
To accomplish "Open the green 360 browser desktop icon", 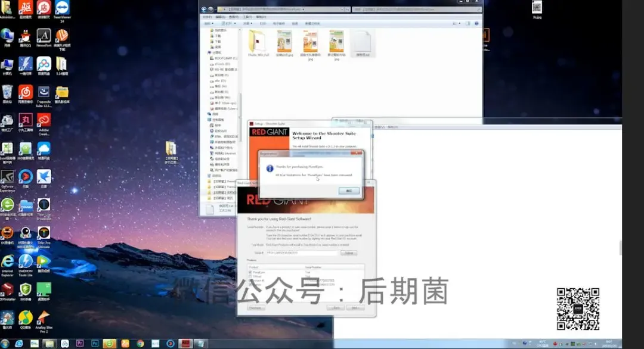I will [7, 209].
